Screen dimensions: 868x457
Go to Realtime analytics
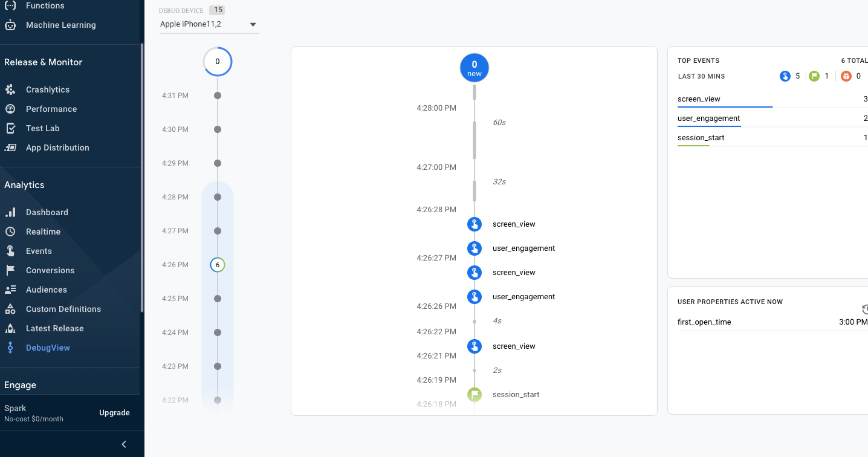coord(43,232)
